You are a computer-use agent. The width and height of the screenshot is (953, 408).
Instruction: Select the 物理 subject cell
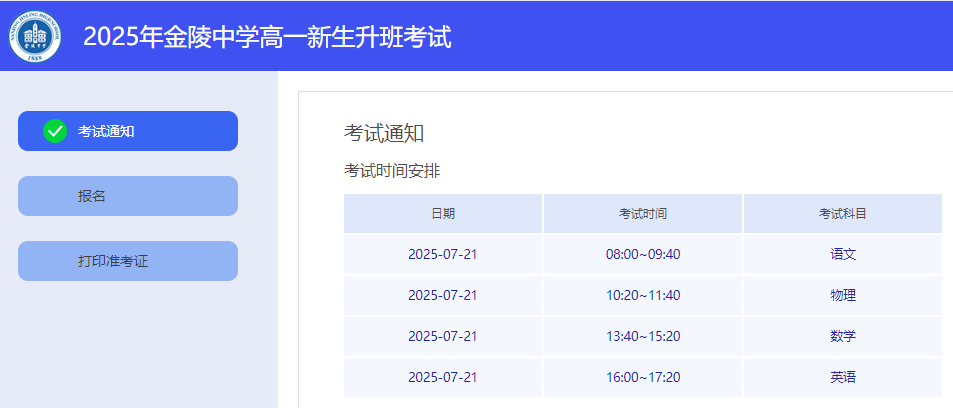click(843, 295)
